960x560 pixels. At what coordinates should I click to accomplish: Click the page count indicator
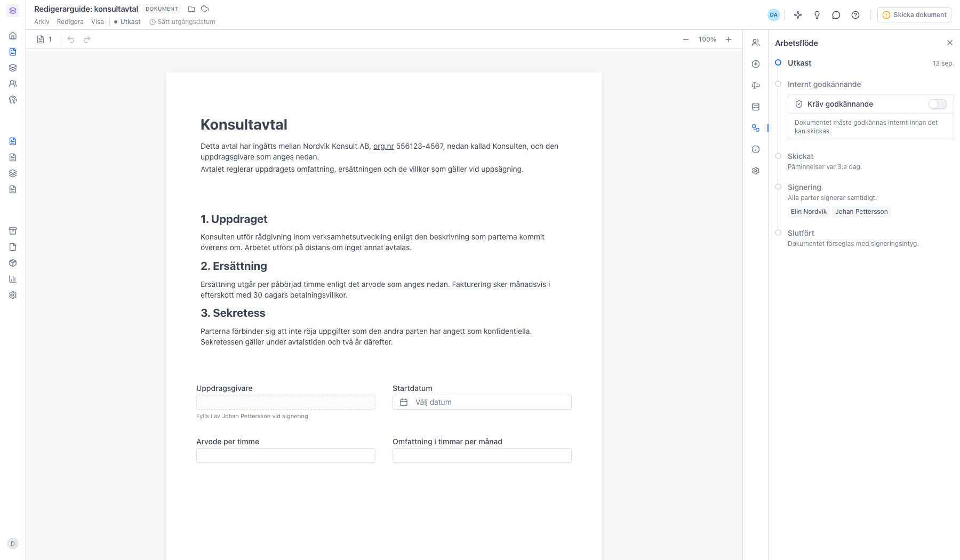pyautogui.click(x=44, y=39)
